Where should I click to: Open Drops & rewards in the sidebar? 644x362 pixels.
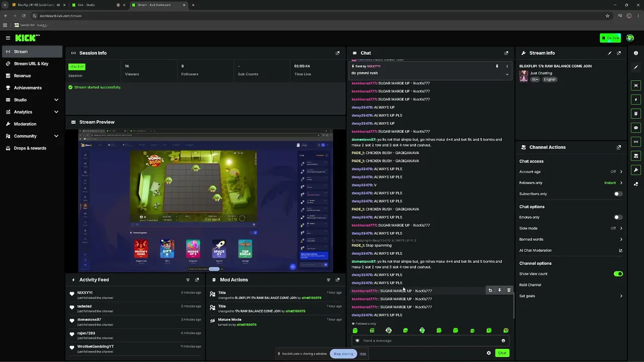[x=32, y=148]
